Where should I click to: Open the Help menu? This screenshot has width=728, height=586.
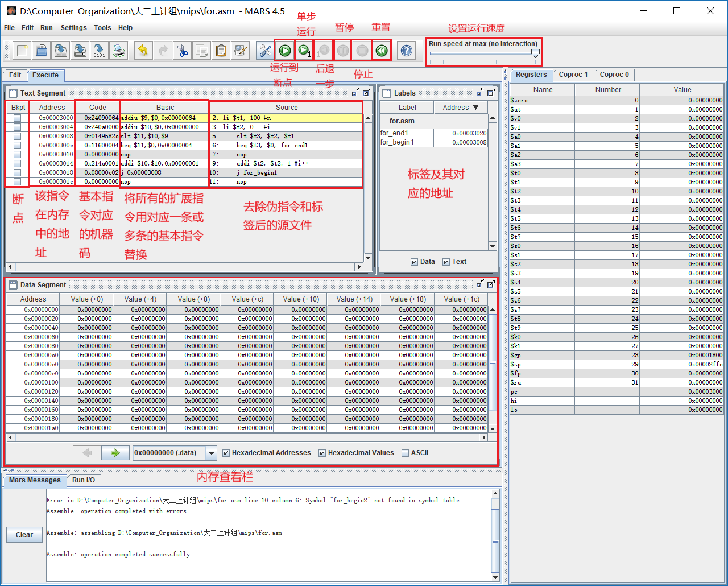pos(125,28)
